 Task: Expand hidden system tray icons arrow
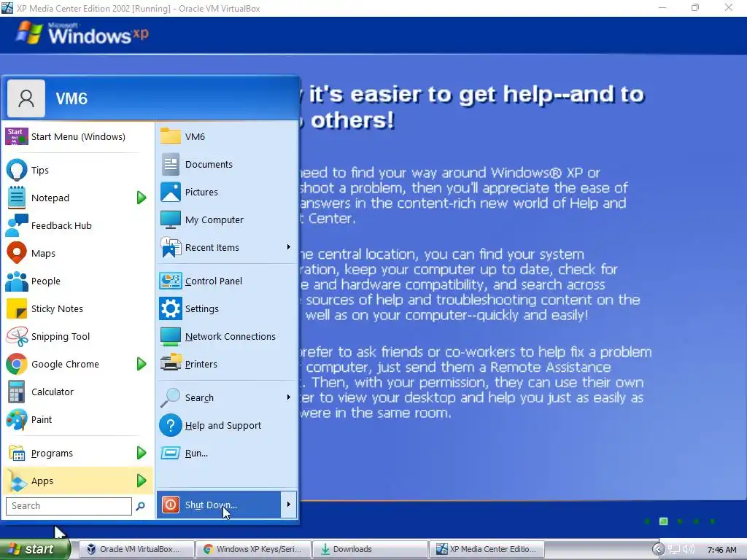(658, 550)
